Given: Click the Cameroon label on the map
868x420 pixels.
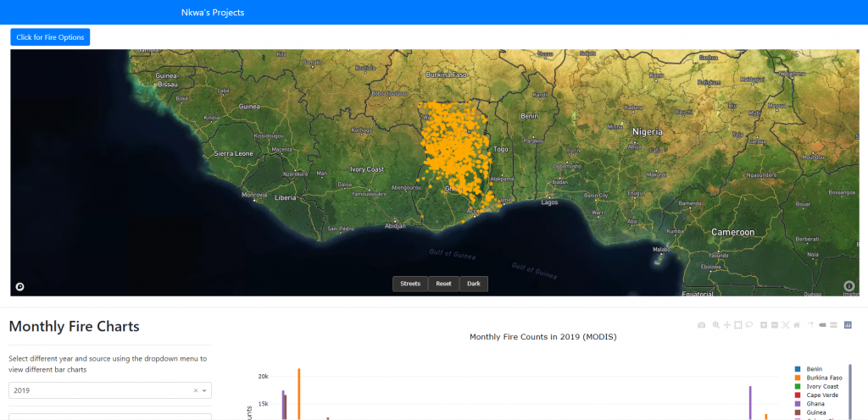Looking at the screenshot, I should pos(732,232).
